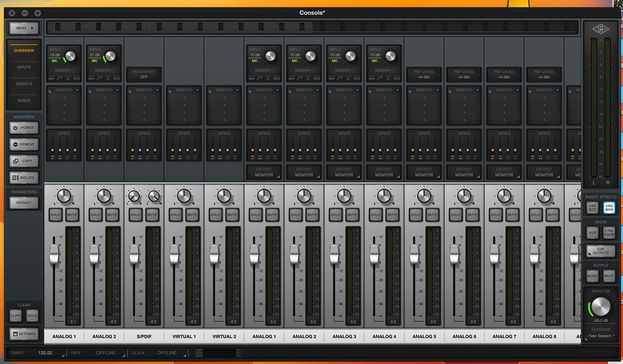Click the Power modifier button

click(24, 128)
